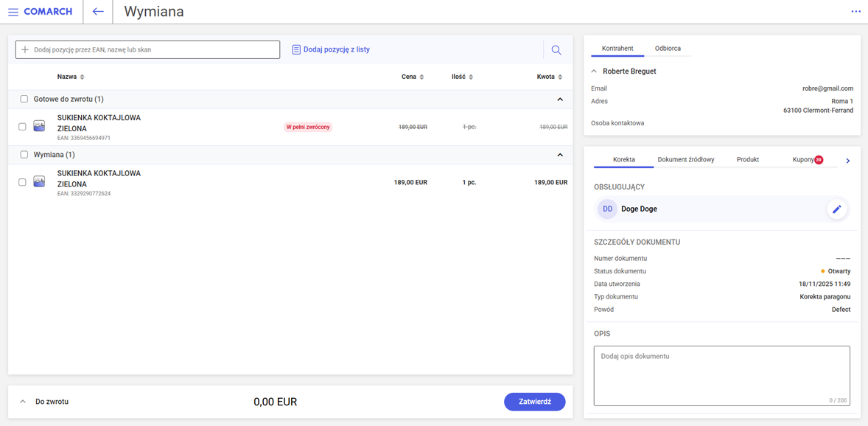Click Dodaj pozycję z listy link
This screenshot has height=426, width=868.
(331, 49)
